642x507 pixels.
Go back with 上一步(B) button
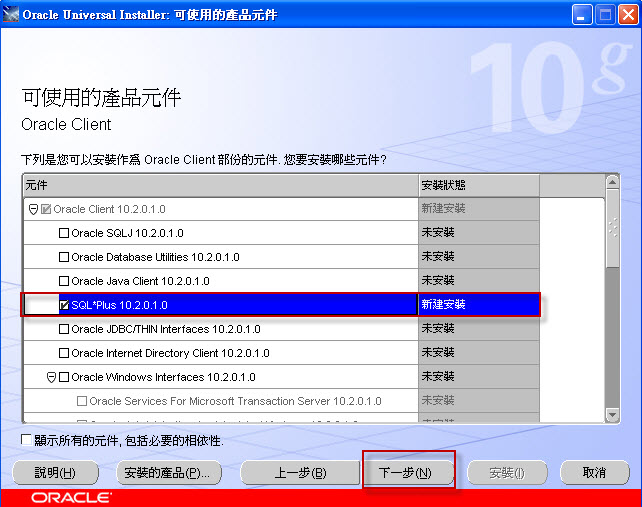(x=300, y=473)
